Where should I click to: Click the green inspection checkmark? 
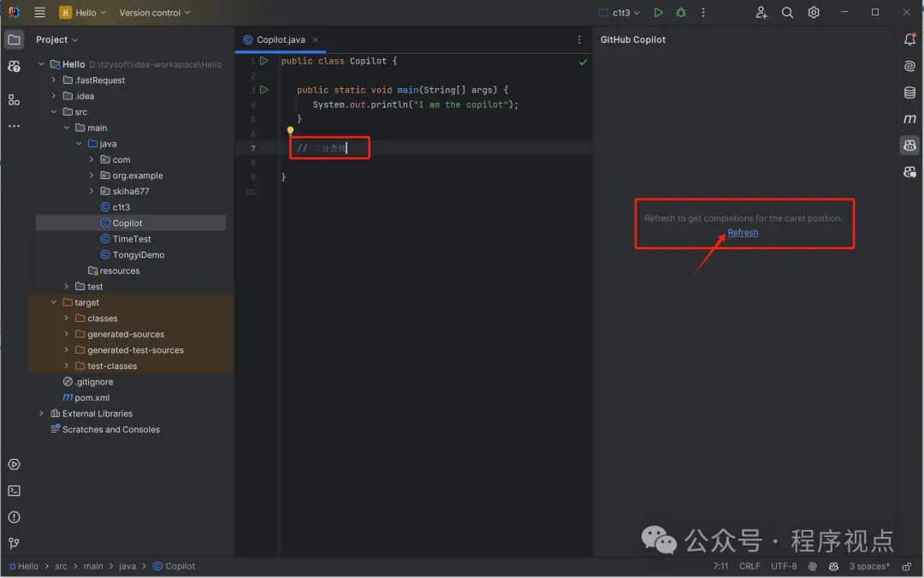583,62
